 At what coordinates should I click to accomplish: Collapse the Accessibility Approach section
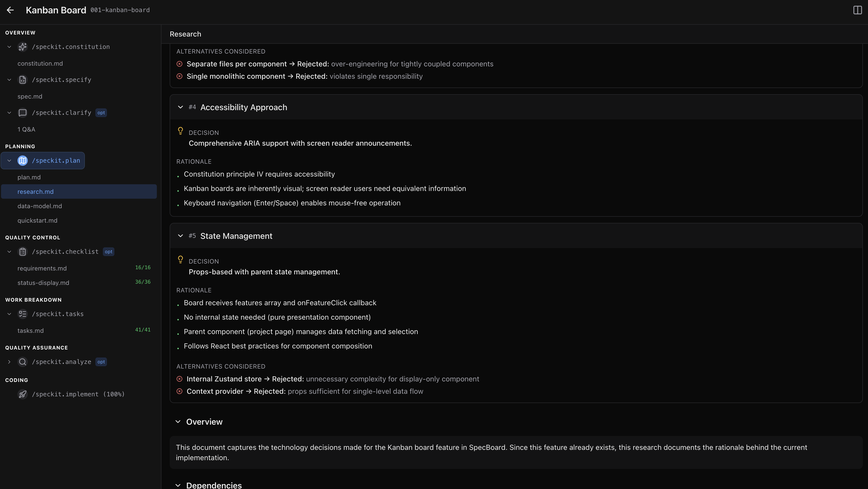pos(180,107)
